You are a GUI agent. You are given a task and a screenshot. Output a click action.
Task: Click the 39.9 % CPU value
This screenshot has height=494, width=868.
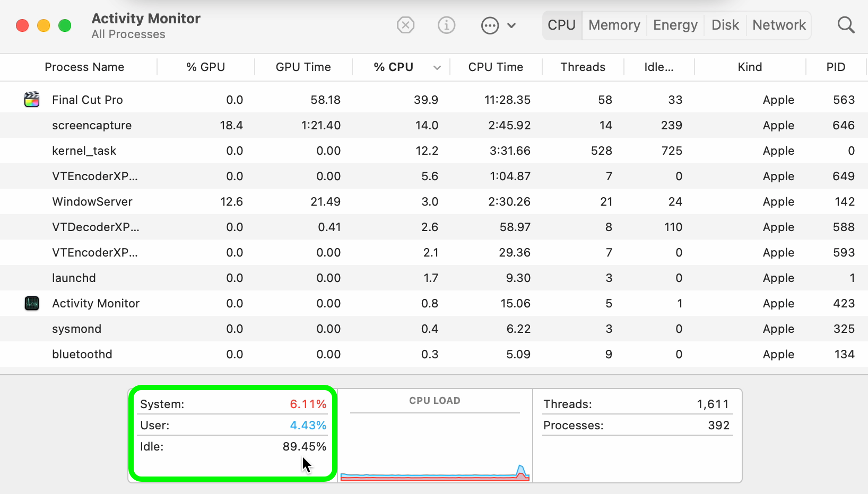coord(426,100)
